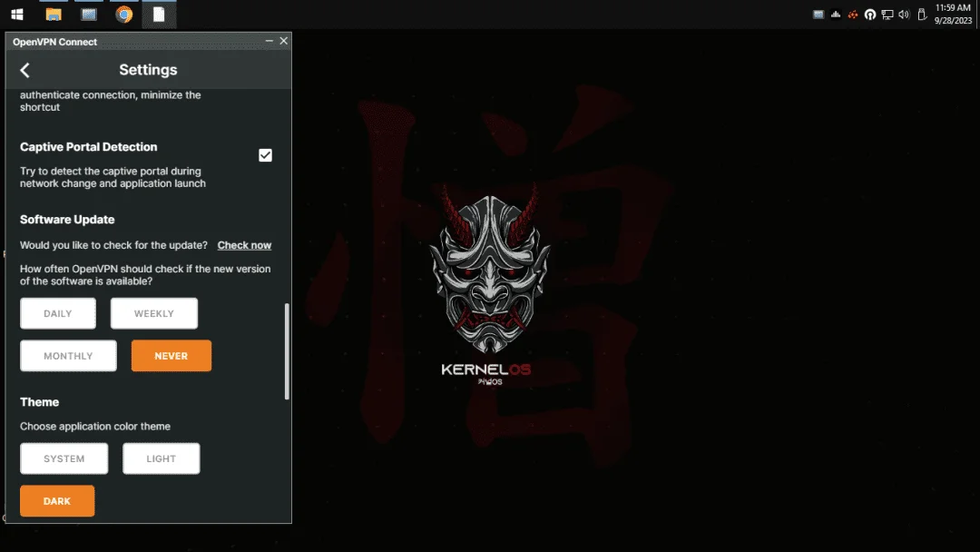Click the Settings panel scrollbar thumb
Viewport: 980px width, 552px height.
click(x=287, y=351)
